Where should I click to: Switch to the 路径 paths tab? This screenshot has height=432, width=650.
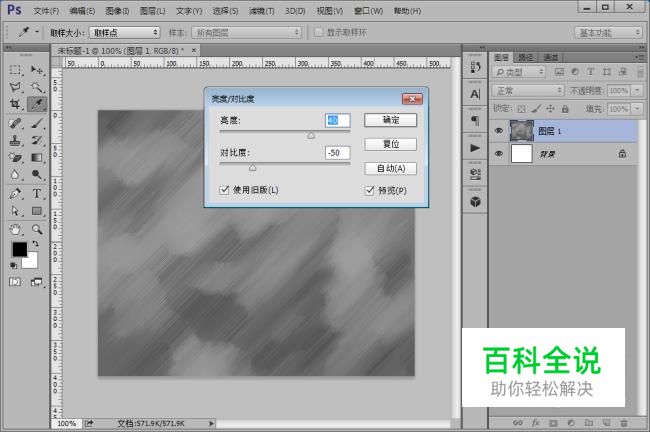tap(526, 57)
